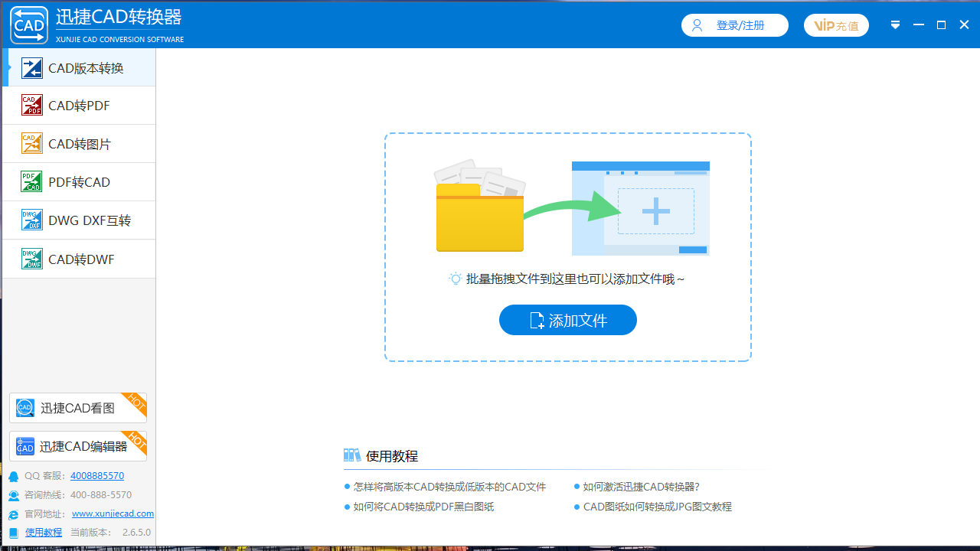Open the VIP充值 recharge button

pyautogui.click(x=836, y=24)
